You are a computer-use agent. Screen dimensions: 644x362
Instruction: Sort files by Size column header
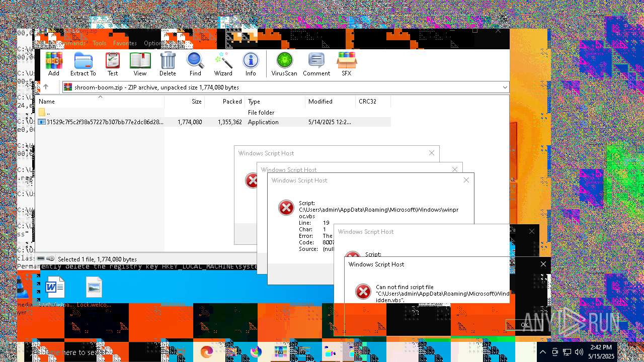tap(184, 102)
